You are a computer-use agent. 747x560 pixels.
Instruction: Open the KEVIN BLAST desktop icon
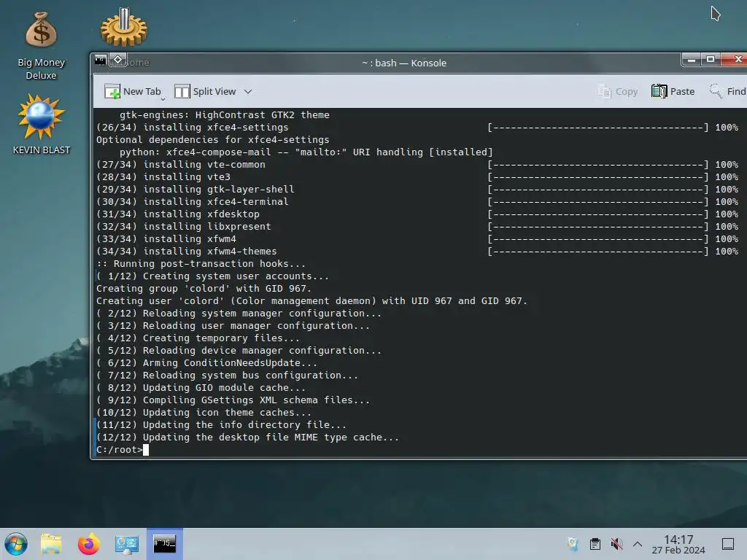(41, 125)
